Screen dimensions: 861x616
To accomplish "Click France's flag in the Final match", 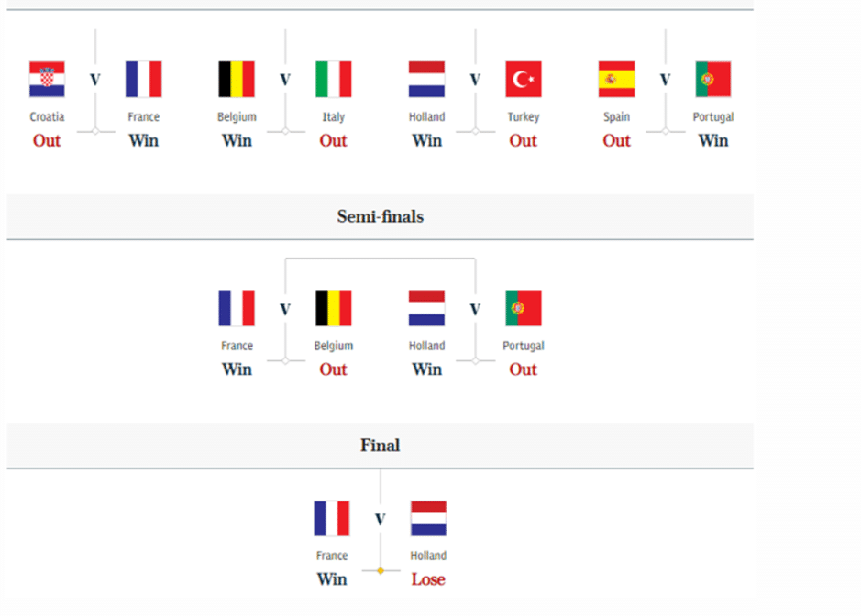I will point(332,518).
